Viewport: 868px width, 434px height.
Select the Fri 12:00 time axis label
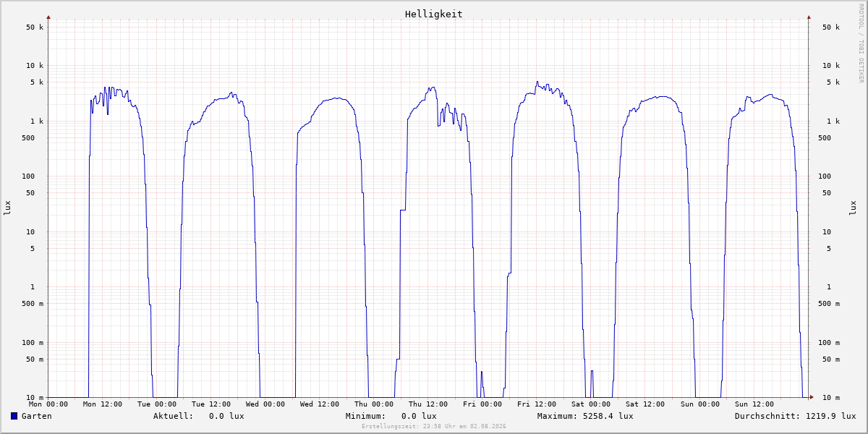click(x=537, y=404)
